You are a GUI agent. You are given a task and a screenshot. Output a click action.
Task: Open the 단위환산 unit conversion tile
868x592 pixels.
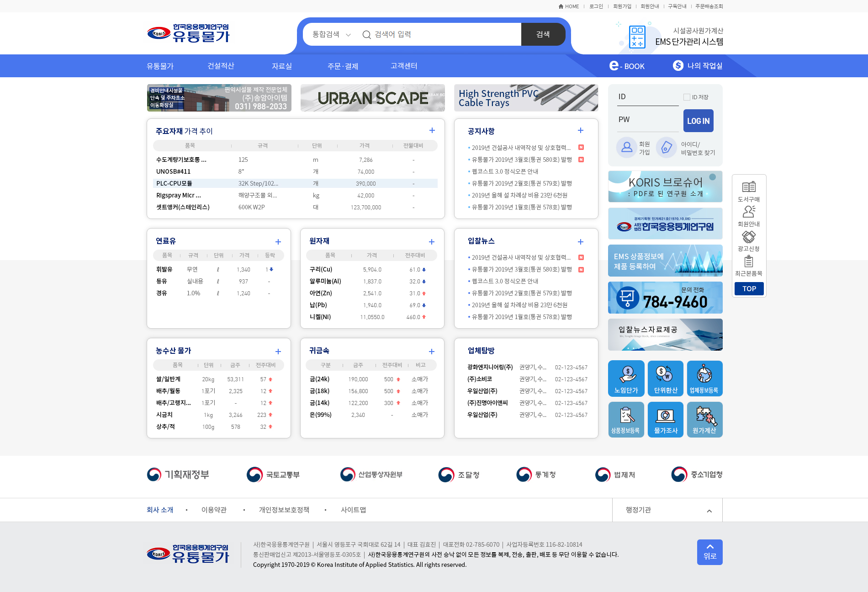pos(665,378)
